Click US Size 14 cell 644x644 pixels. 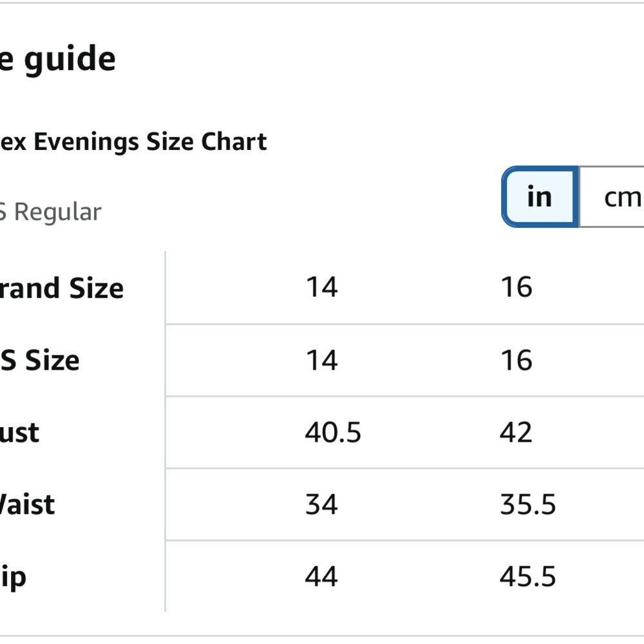[x=322, y=360]
